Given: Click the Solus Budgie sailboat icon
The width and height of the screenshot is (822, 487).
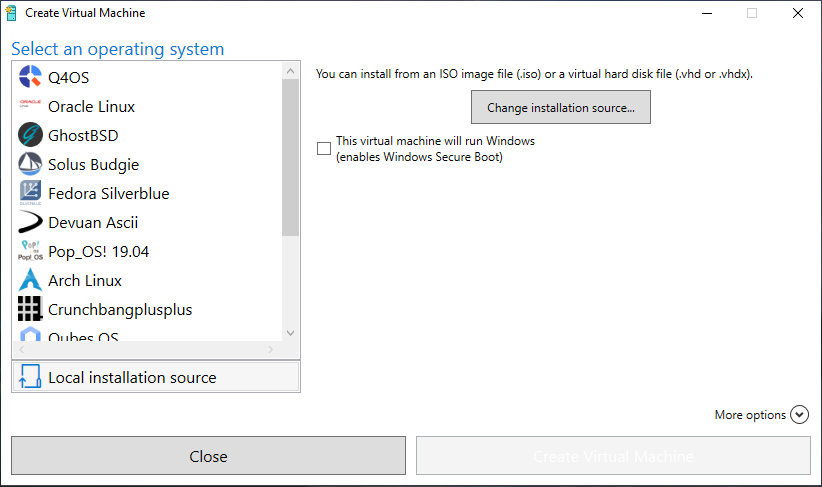Looking at the screenshot, I should 30,164.
